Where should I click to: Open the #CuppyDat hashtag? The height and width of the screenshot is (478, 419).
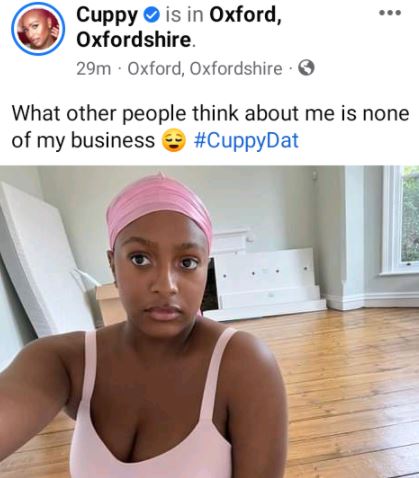[246, 140]
